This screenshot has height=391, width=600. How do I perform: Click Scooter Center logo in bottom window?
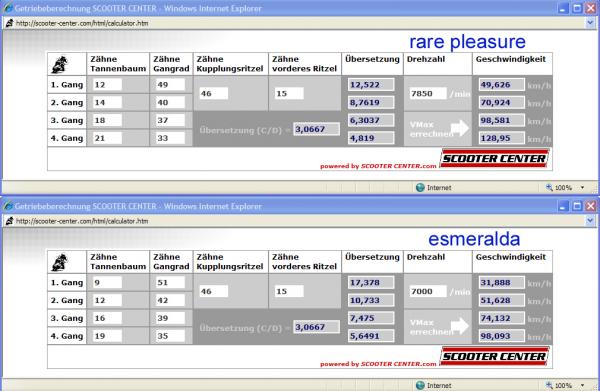coord(494,356)
